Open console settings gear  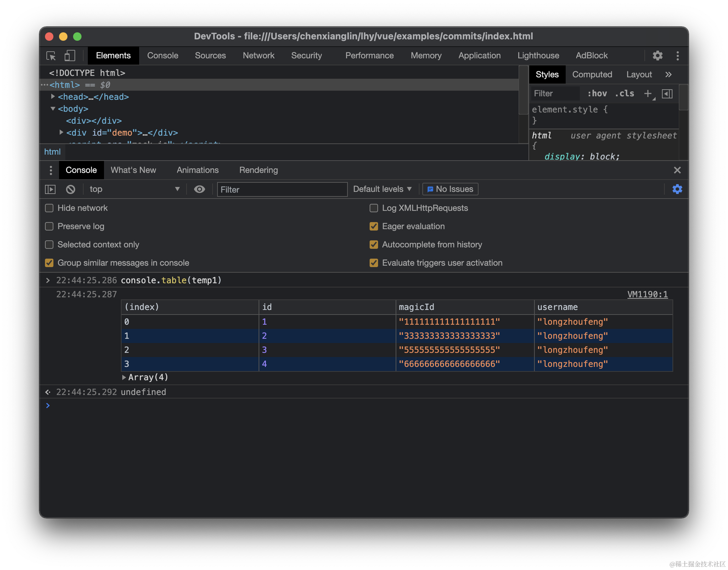coord(677,189)
